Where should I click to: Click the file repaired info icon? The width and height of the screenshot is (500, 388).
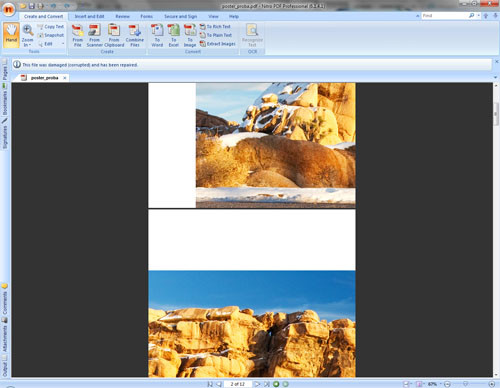17,64
